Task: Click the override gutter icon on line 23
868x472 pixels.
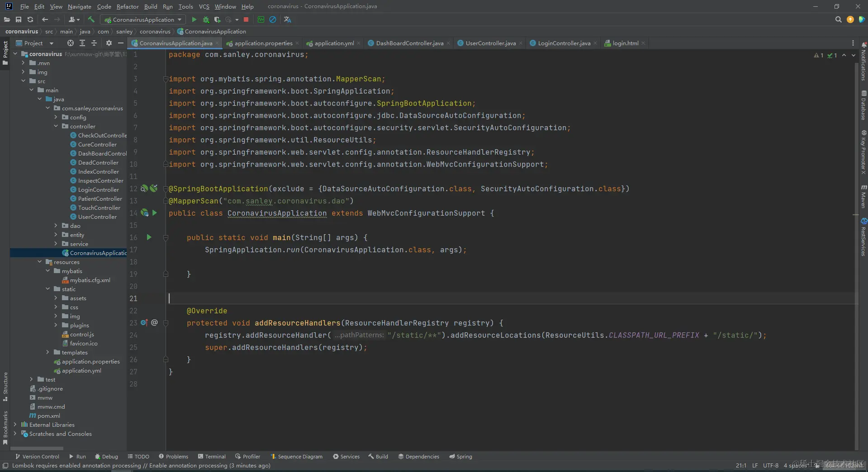Action: 144,323
